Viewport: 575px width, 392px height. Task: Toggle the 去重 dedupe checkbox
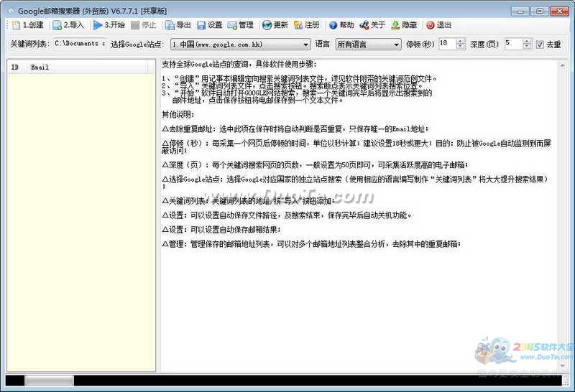pos(540,45)
